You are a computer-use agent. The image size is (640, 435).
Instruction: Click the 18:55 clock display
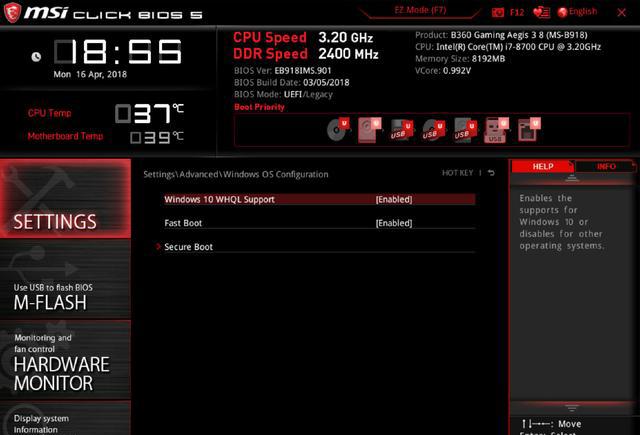coord(118,52)
